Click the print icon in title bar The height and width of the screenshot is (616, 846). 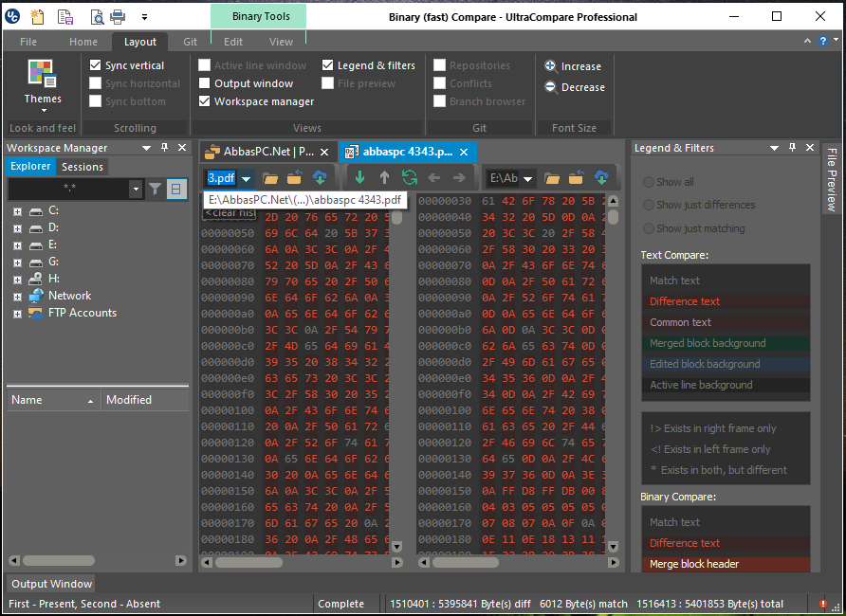(x=118, y=17)
